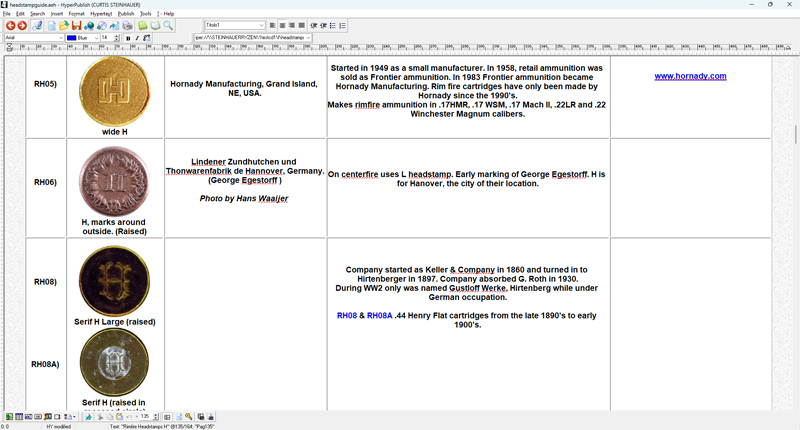Insert table from bottom toolbar

(x=19, y=417)
